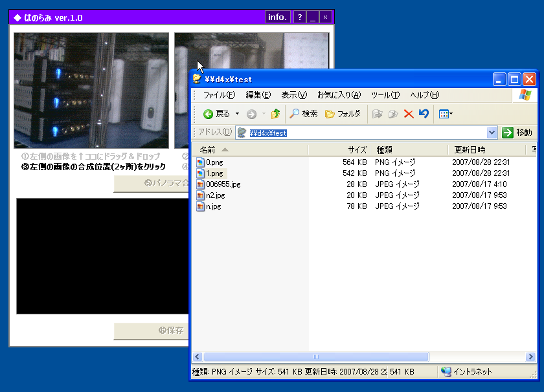The height and width of the screenshot is (392, 544).
Task: Click the black panorama preview area
Action: click(x=103, y=256)
